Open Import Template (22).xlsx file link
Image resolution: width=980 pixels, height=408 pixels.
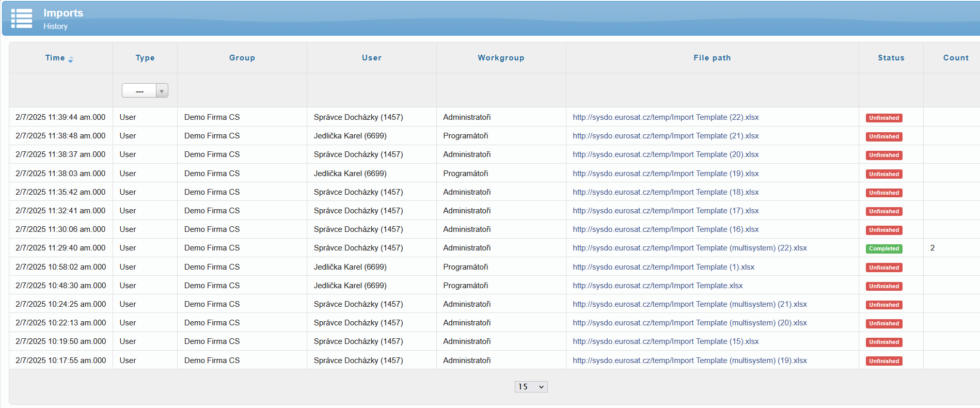click(x=666, y=117)
